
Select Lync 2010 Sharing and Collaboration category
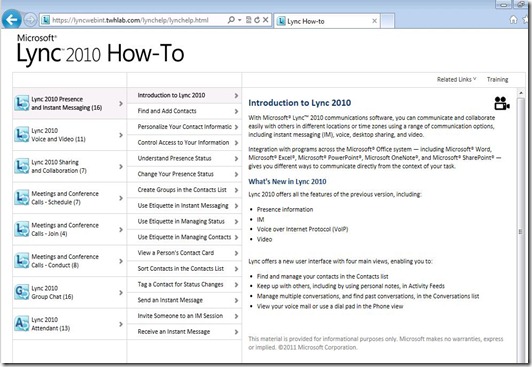click(70, 167)
